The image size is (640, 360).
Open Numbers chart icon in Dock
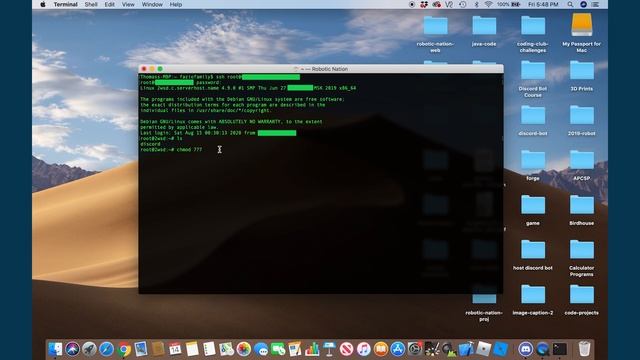[x=312, y=349]
